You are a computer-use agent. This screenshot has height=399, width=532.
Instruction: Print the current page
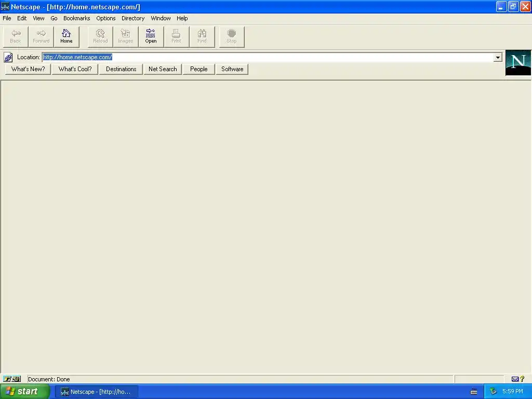(177, 37)
